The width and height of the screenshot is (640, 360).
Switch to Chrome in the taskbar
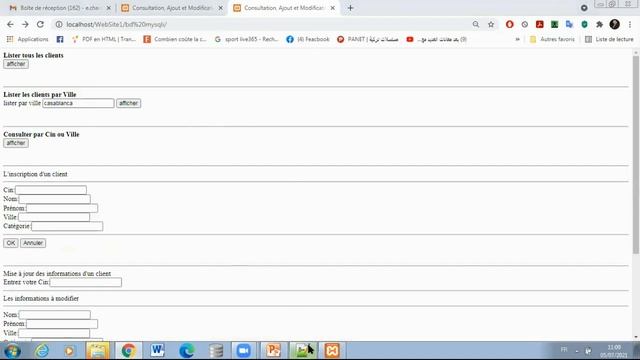tap(128, 351)
